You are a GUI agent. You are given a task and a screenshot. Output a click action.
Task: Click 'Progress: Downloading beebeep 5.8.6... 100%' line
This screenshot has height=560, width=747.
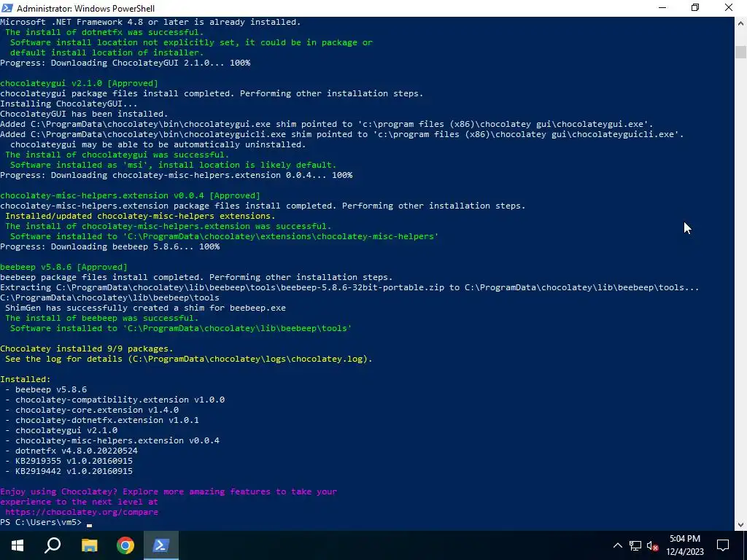[110, 246]
